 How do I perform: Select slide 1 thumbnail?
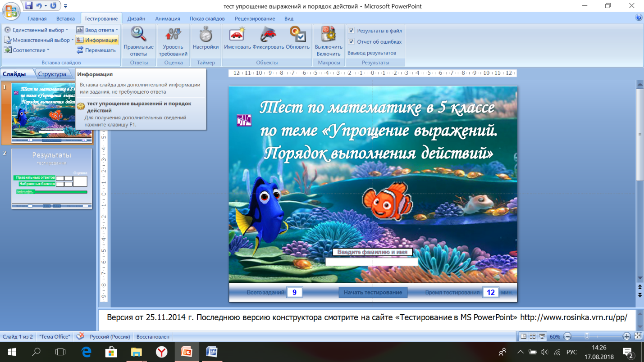tap(51, 113)
